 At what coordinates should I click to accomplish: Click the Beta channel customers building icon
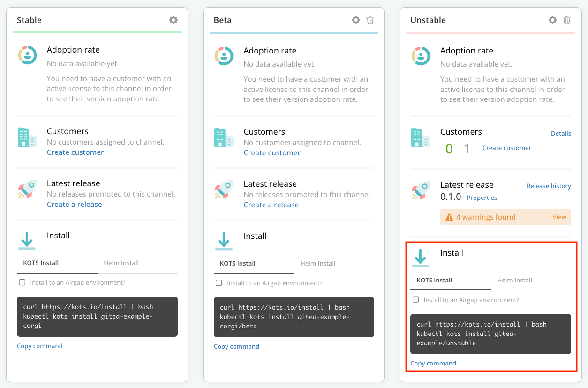(x=224, y=138)
